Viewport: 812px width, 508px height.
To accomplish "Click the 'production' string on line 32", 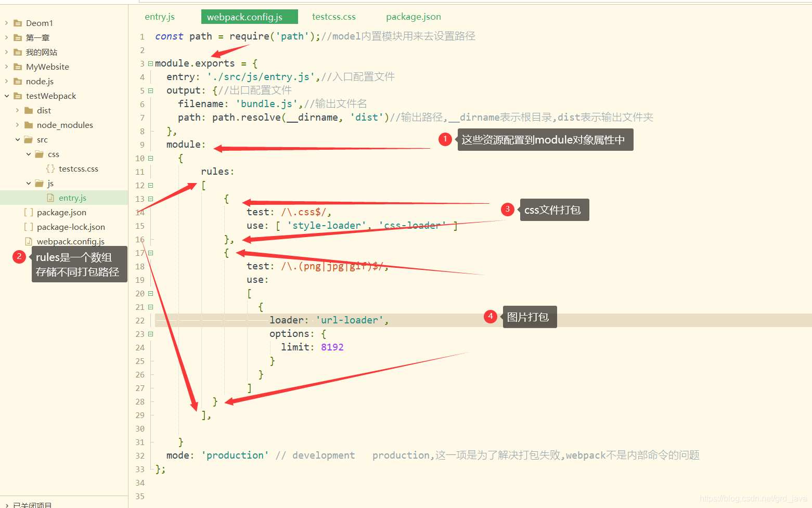I will 235,455.
